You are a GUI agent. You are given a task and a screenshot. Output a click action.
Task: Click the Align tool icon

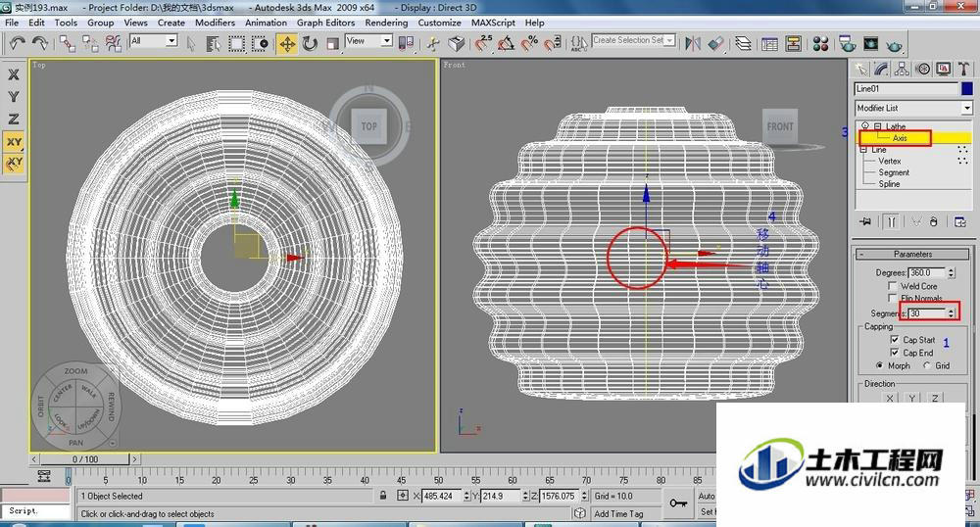click(x=715, y=43)
